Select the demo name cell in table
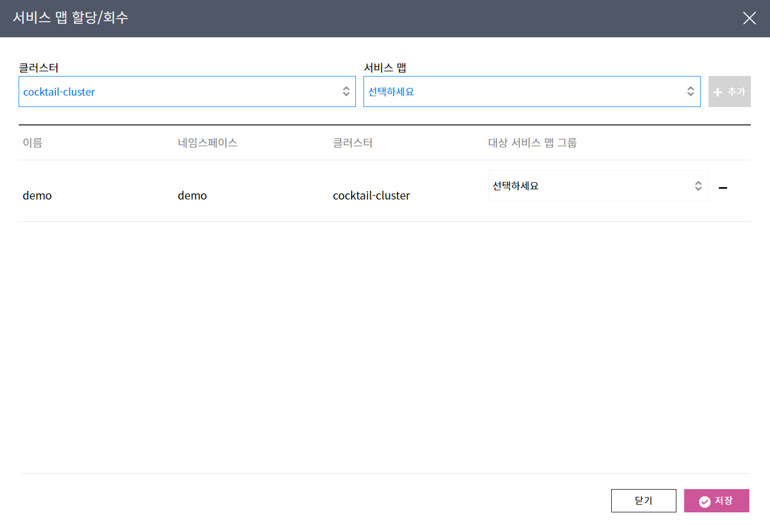This screenshot has height=532, width=770. [37, 195]
